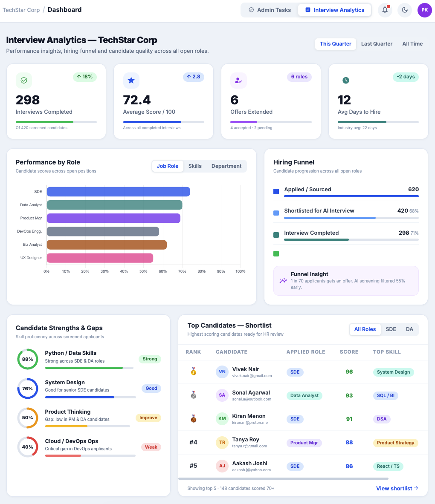The image size is (435, 504).
Task: Click the 88% Python skills ring
Action: pyautogui.click(x=27, y=359)
